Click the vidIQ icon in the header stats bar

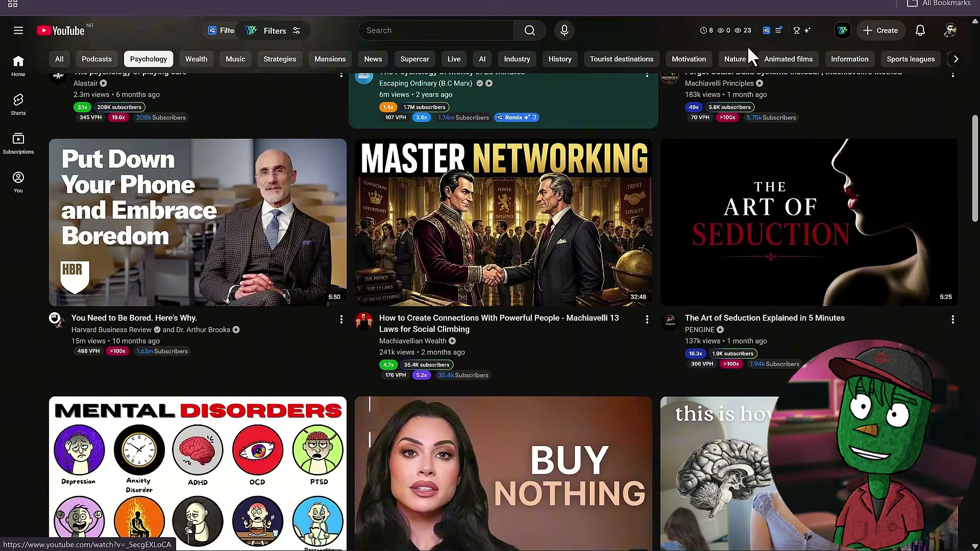pos(766,31)
